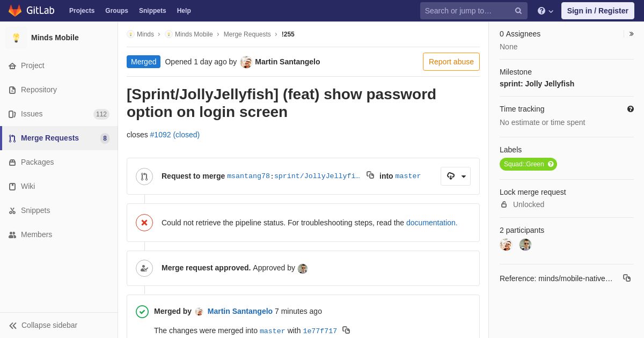Click the merge request fork icon
Screen dimensions: 644x338
144,177
